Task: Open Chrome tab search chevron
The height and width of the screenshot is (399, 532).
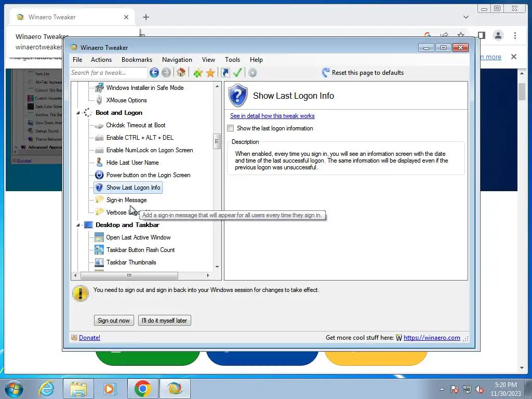Action: (x=466, y=17)
